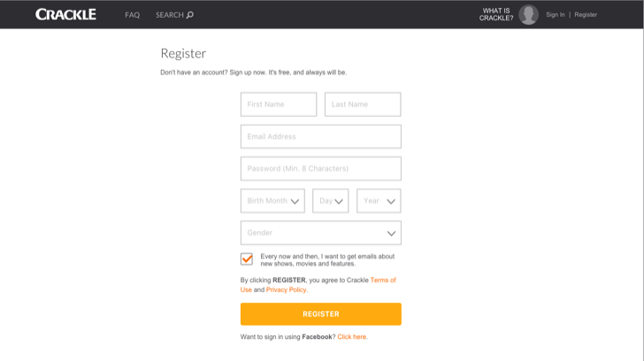Open What Is Crackle? in the header
644x361 pixels.
coord(496,14)
